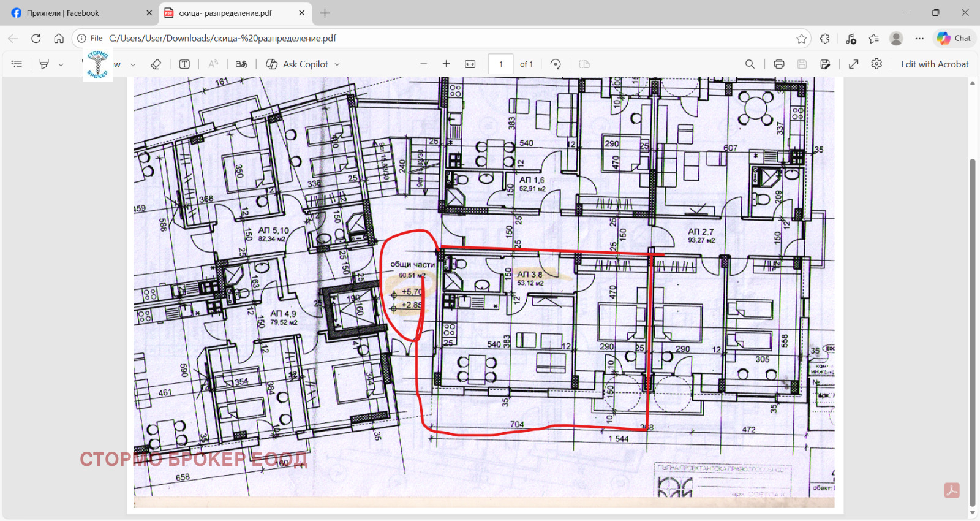Select the Erase tool in PDF toolbar

coord(156,64)
